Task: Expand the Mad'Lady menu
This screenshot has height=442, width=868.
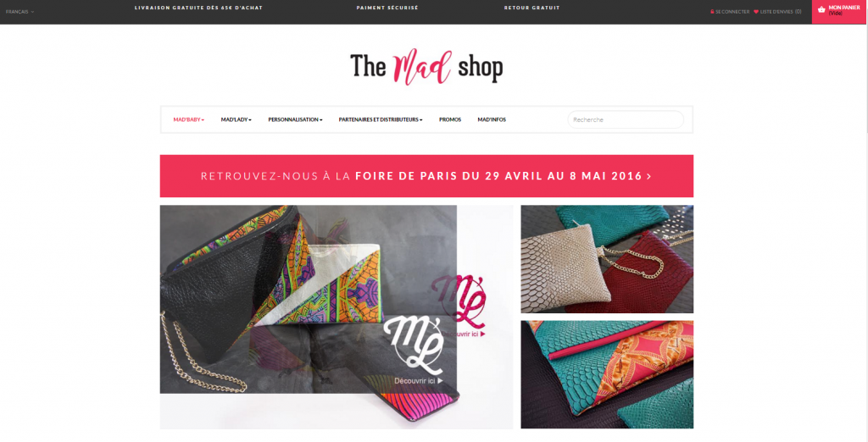Action: [x=236, y=119]
